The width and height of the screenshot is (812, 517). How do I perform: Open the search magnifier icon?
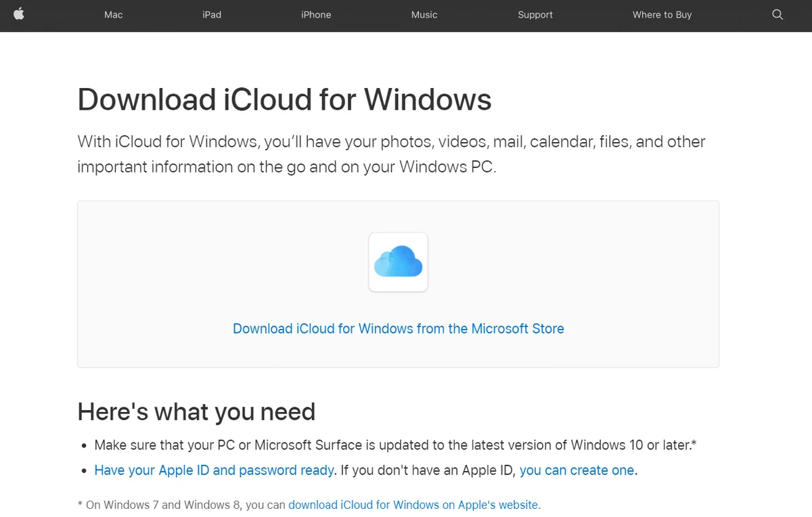(x=777, y=14)
